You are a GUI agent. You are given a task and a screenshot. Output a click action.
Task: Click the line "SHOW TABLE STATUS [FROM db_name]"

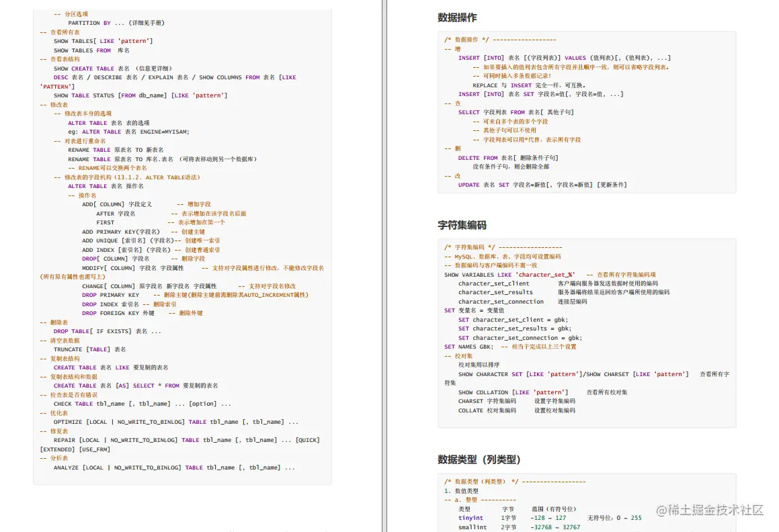click(140, 95)
